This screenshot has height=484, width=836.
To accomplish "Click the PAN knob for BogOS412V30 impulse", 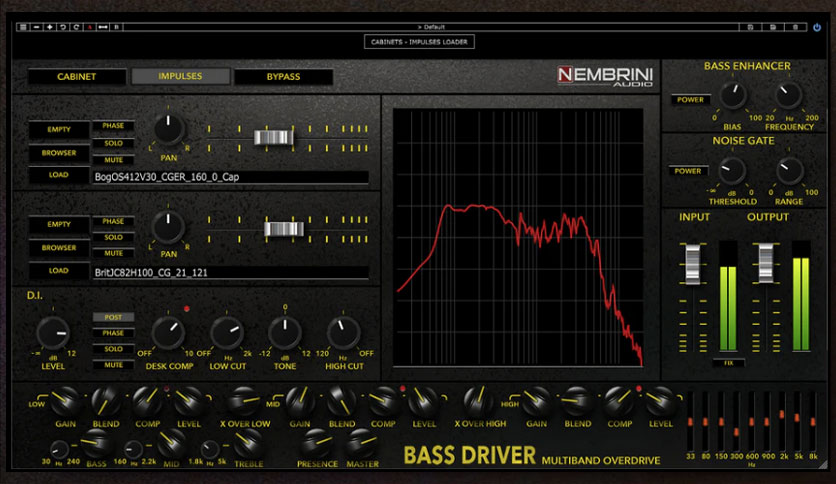I will [x=168, y=130].
